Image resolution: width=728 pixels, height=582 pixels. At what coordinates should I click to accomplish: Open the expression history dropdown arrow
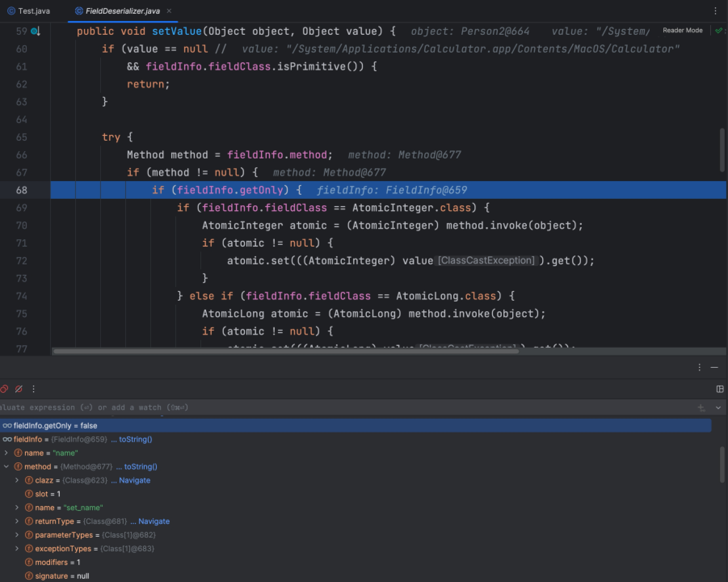click(718, 408)
